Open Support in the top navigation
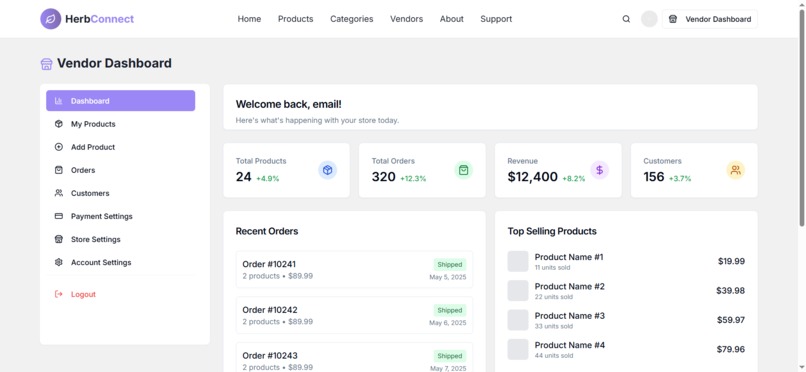The width and height of the screenshot is (806, 372). point(496,19)
